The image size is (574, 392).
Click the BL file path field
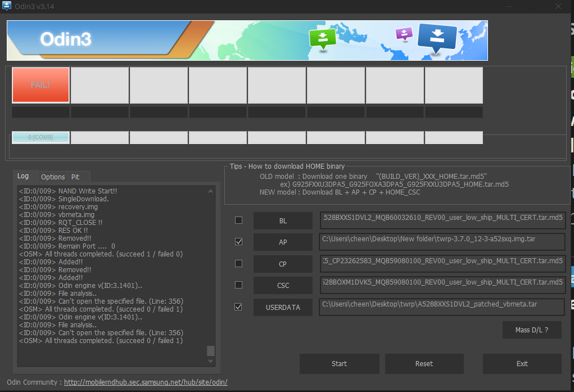[x=442, y=220]
